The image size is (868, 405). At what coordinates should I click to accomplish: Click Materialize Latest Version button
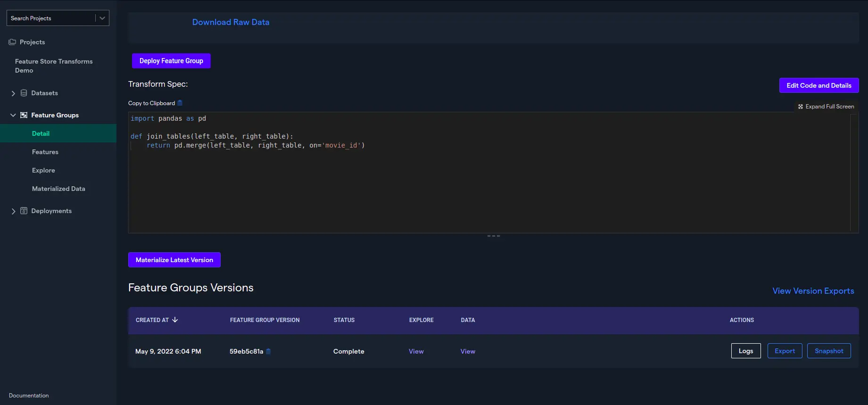coord(174,260)
